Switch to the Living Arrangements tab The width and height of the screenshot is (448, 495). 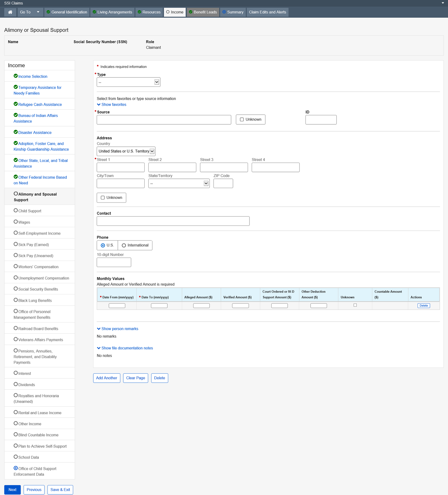[112, 12]
